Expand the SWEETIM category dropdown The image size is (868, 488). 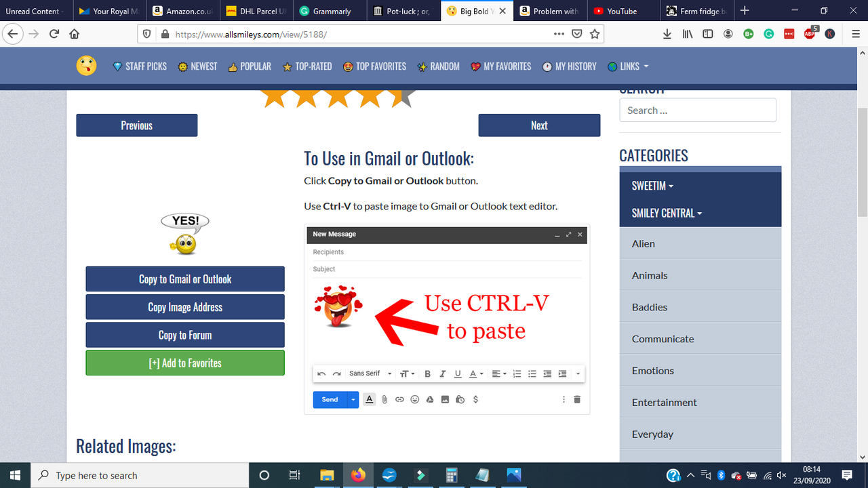(653, 186)
